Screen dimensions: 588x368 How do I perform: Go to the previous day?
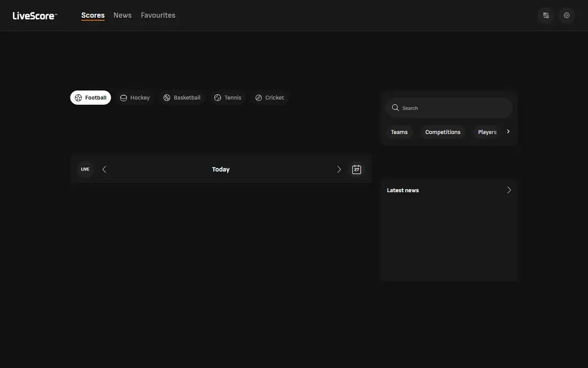[x=104, y=170]
